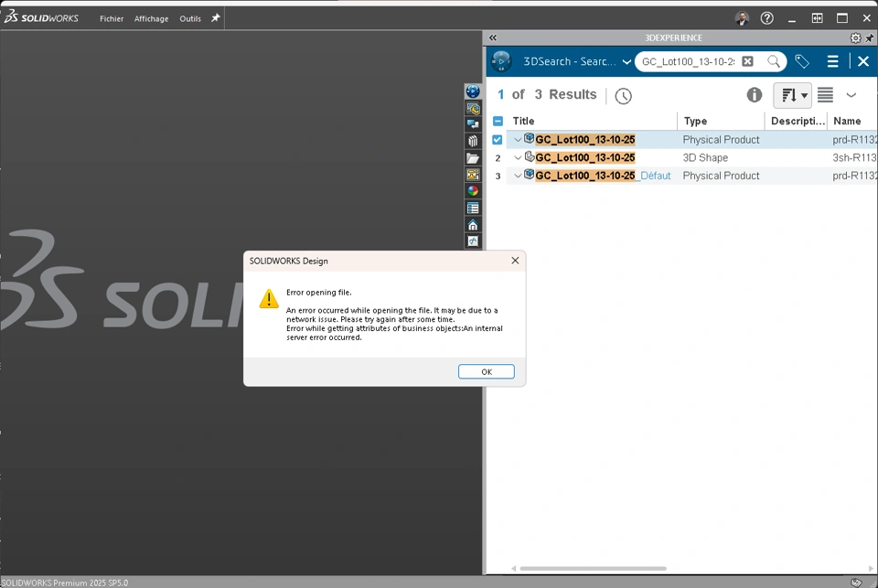Expand the 3D Shape row chevron
Image resolution: width=878 pixels, height=588 pixels.
tap(518, 158)
